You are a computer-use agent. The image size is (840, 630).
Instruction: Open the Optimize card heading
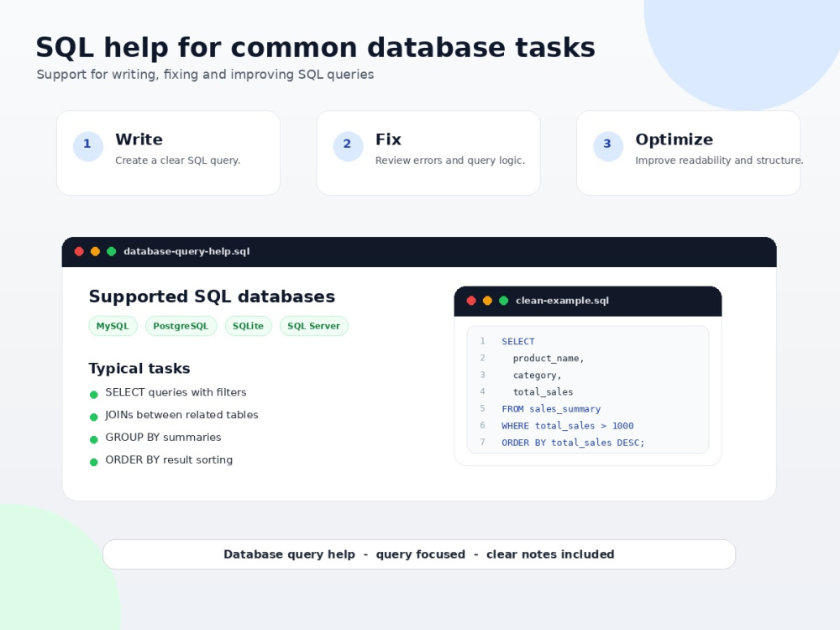674,139
